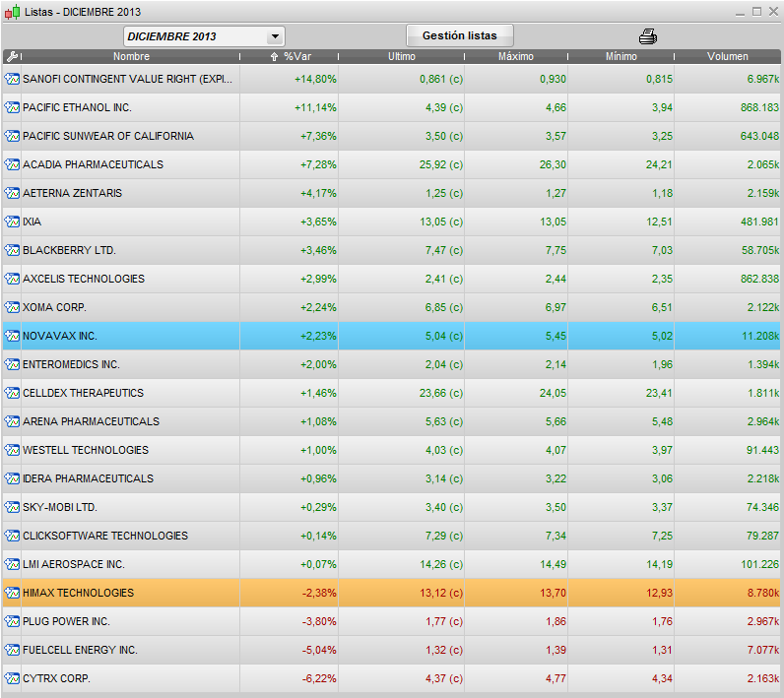Image resolution: width=784 pixels, height=698 pixels.
Task: Click the Listas candlestick app icon
Action: (13, 12)
